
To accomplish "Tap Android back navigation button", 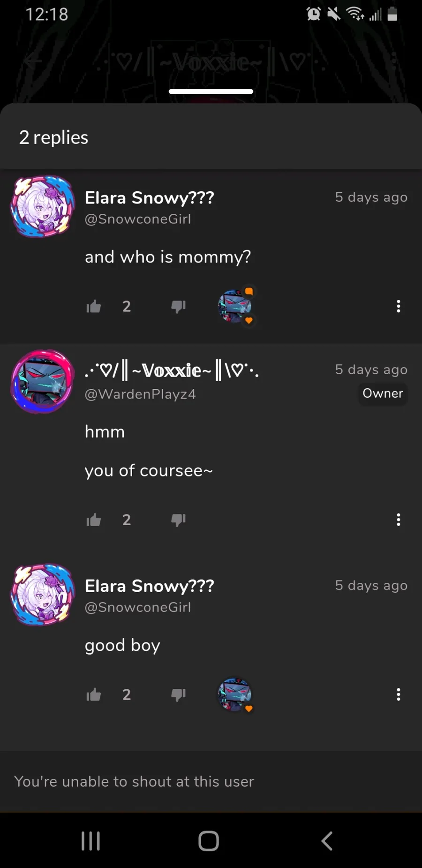I will pos(327,841).
